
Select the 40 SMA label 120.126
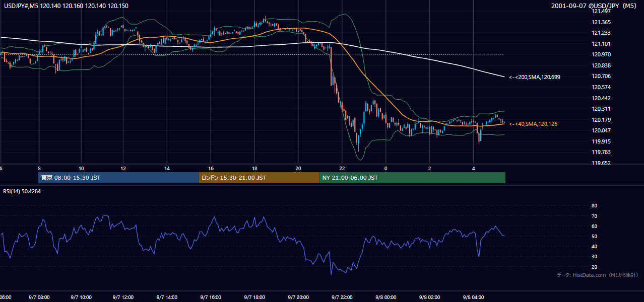coord(533,124)
